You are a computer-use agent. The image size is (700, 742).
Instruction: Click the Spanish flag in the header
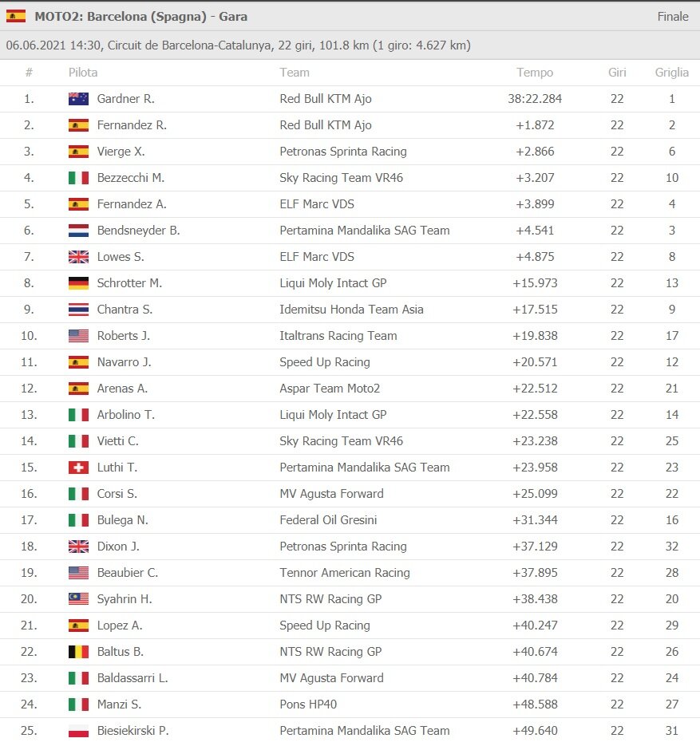[x=16, y=16]
